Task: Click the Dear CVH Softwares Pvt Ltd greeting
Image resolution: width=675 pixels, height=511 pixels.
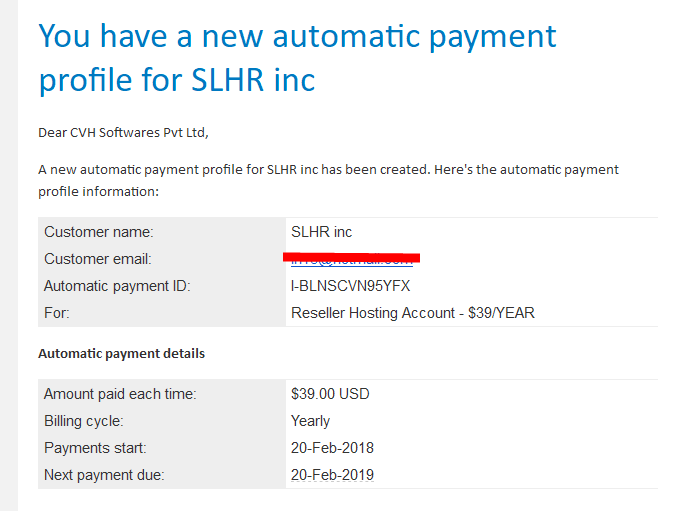Action: [124, 133]
